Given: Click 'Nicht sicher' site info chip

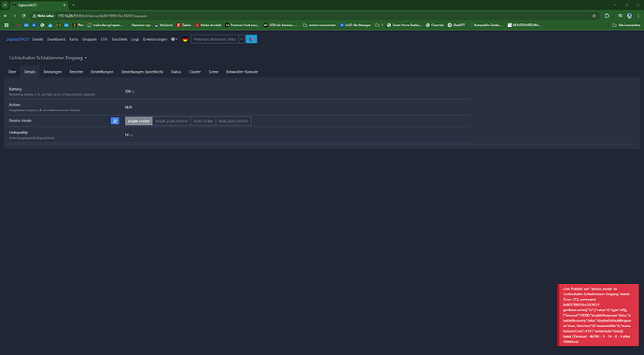Looking at the screenshot, I should [44, 16].
